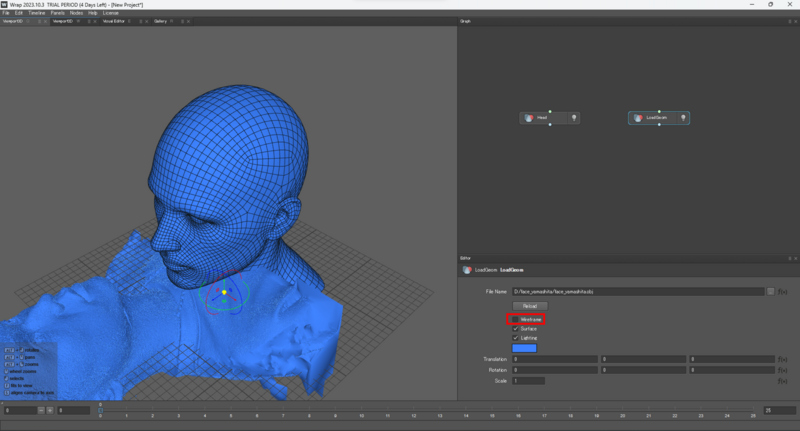Click the yellow gizmo center in viewport
The image size is (800, 431).
pyautogui.click(x=224, y=292)
